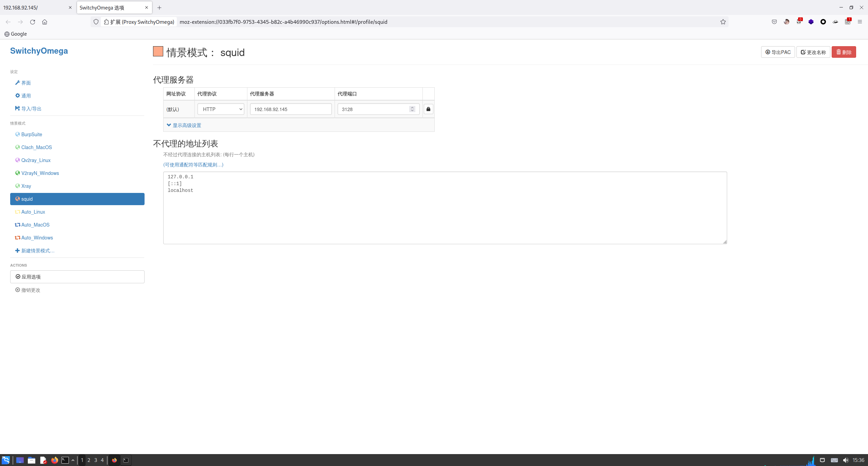Go to the Firefox home page
The width and height of the screenshot is (868, 466).
click(x=44, y=22)
